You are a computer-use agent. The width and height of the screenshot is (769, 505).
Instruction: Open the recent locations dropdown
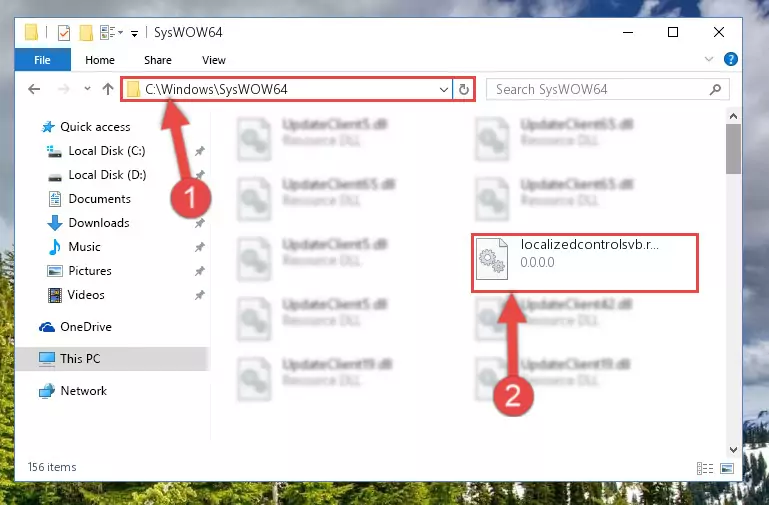[87, 89]
